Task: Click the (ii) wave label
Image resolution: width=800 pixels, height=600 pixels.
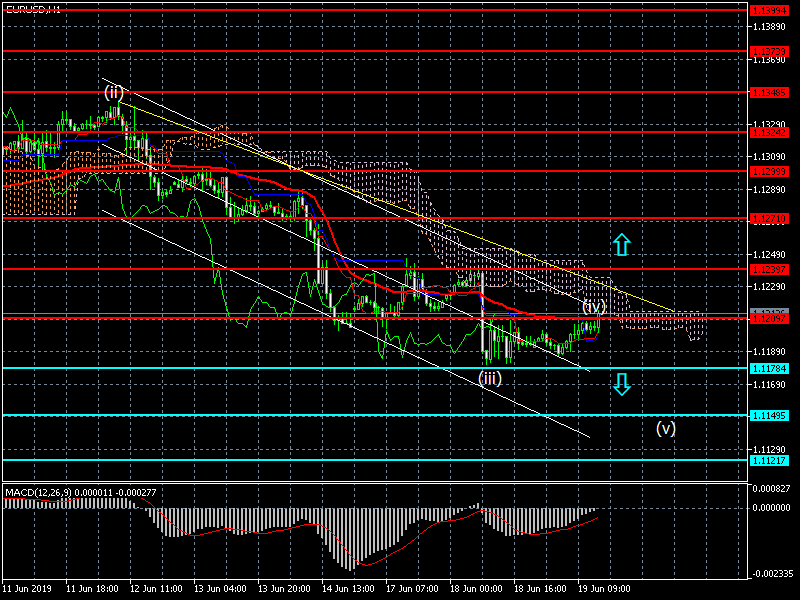Action: click(x=113, y=93)
